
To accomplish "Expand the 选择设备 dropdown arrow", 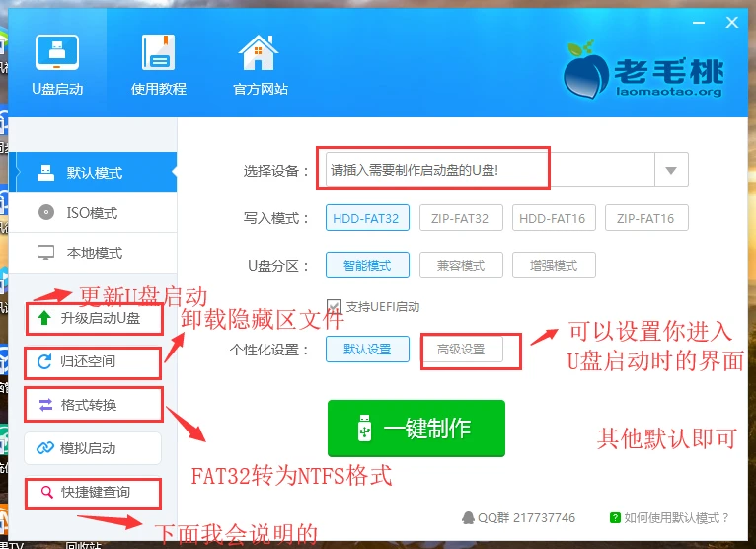I will (671, 170).
